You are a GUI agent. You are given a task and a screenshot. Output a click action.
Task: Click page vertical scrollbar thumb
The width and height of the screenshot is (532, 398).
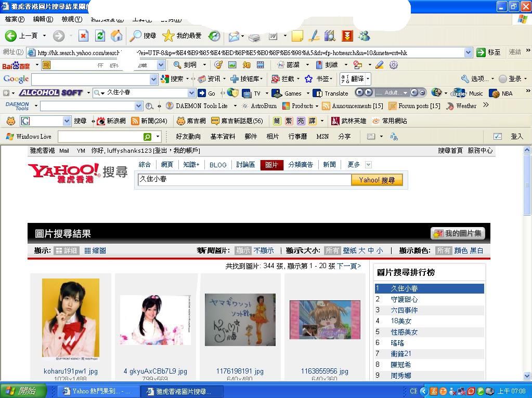(x=527, y=185)
